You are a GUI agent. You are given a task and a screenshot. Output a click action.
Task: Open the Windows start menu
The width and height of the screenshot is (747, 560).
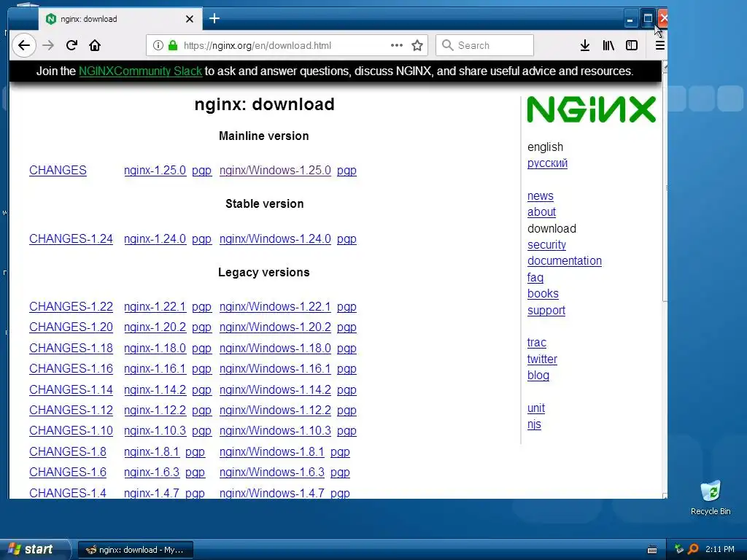coord(34,550)
